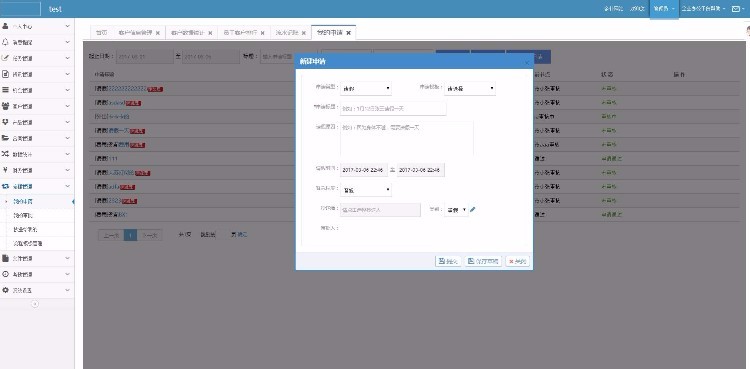Click the "test" title in top bar

point(55,9)
